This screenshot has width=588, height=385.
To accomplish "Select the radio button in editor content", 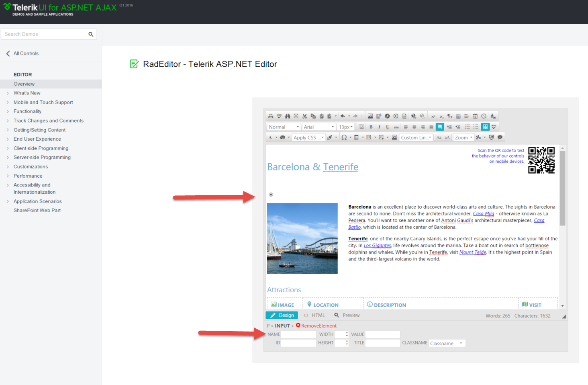I will pyautogui.click(x=271, y=195).
